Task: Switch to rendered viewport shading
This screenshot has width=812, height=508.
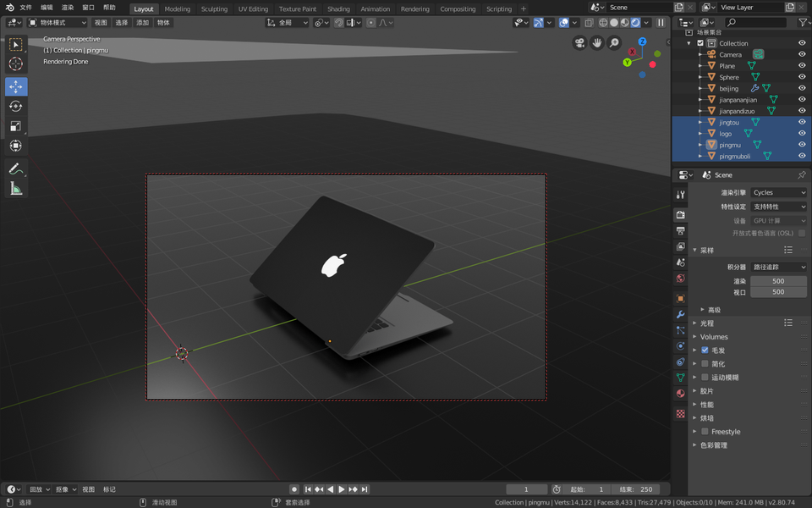Action: tap(635, 23)
